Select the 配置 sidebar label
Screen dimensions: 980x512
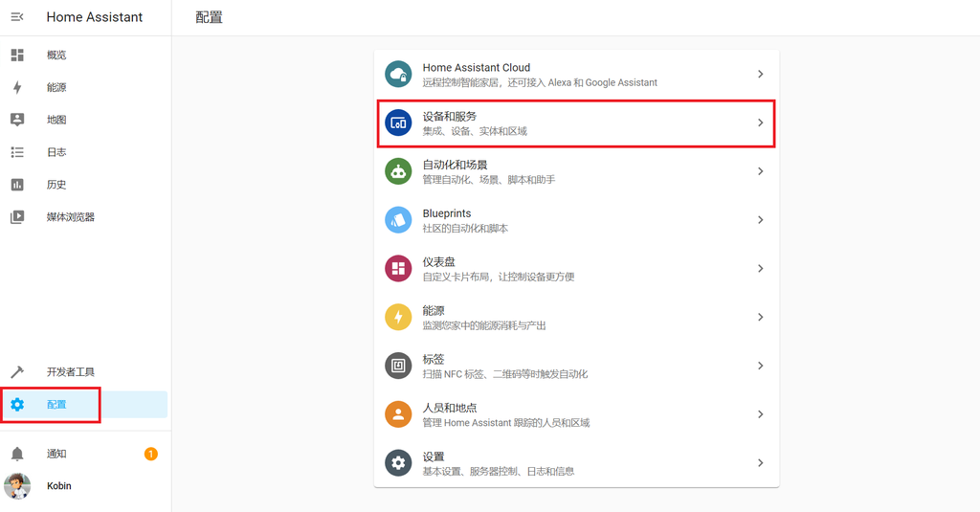pyautogui.click(x=56, y=405)
